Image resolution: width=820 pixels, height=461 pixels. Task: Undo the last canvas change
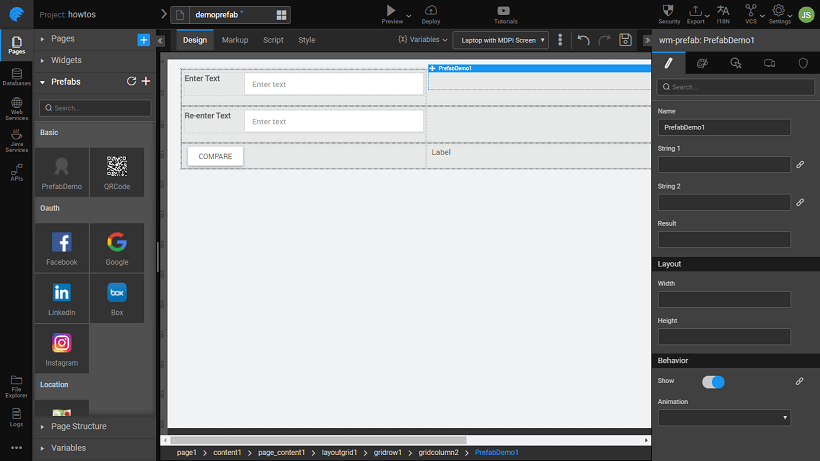pos(584,40)
